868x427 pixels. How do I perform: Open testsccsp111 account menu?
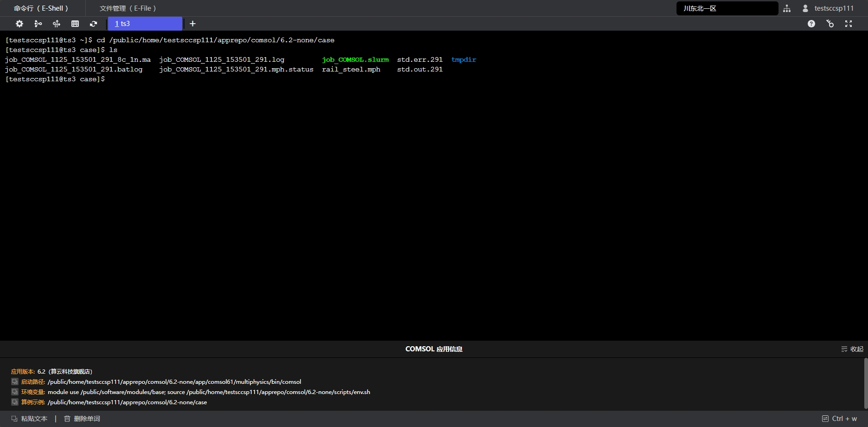click(x=834, y=8)
